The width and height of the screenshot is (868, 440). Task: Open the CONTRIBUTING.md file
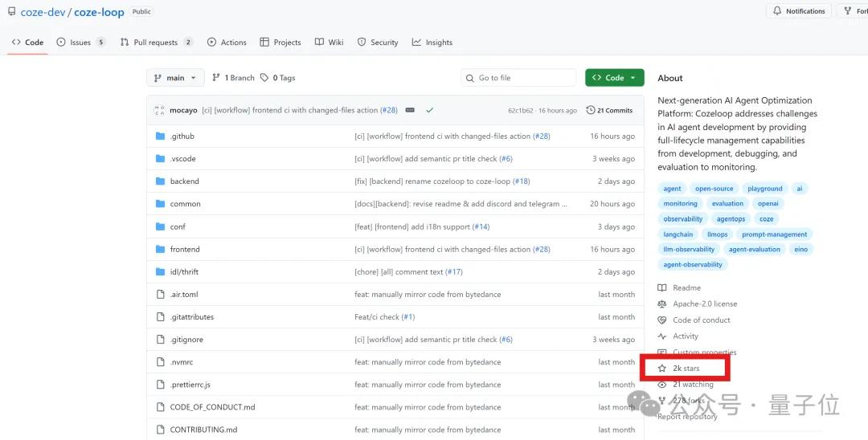[x=203, y=430]
